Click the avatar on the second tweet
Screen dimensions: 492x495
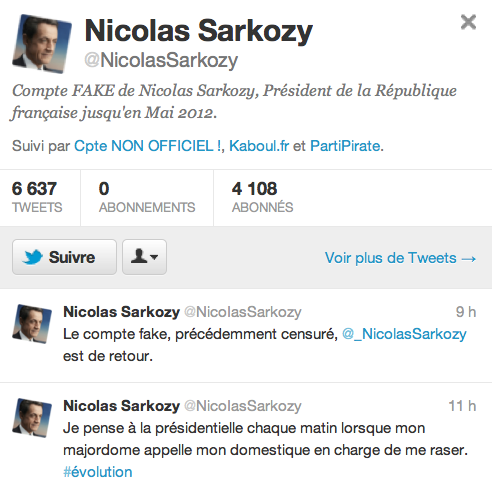point(32,418)
